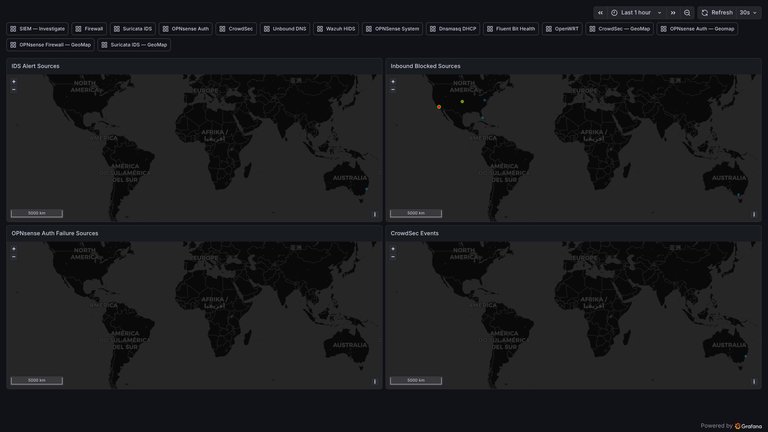Open the Last 1 hour time picker
Image resolution: width=768 pixels, height=432 pixels.
coord(636,13)
